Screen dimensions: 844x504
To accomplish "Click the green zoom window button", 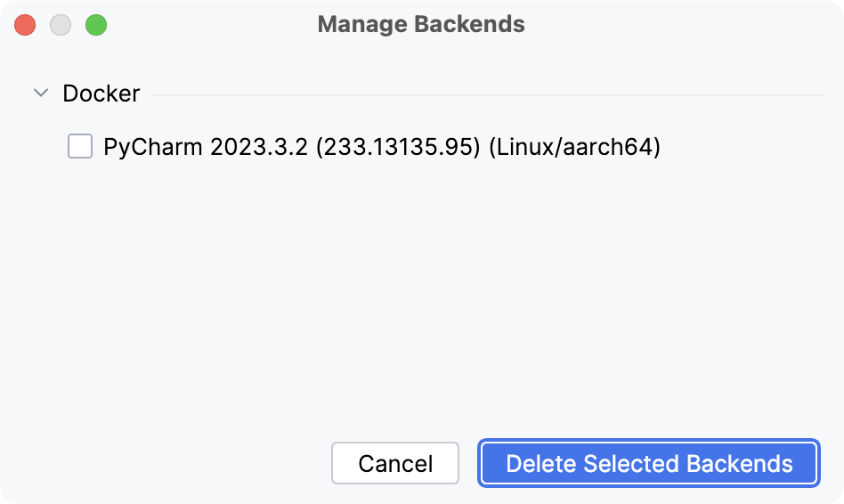I will pos(96,25).
